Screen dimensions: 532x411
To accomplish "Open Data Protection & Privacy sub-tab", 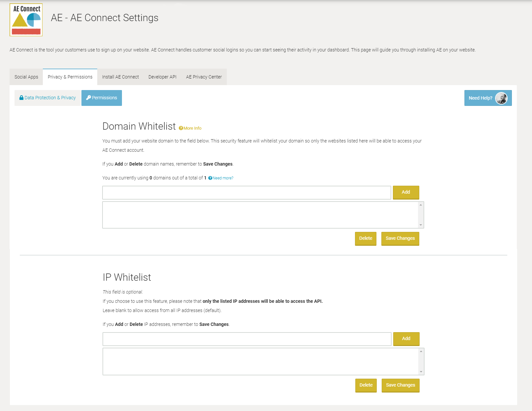I will (x=47, y=98).
